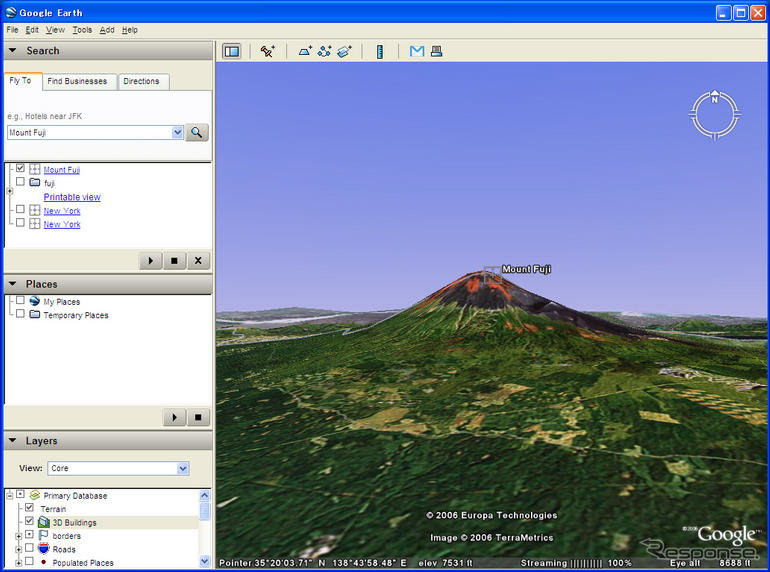
Task: Uncheck the Mount Fuji search result
Action: click(x=20, y=169)
